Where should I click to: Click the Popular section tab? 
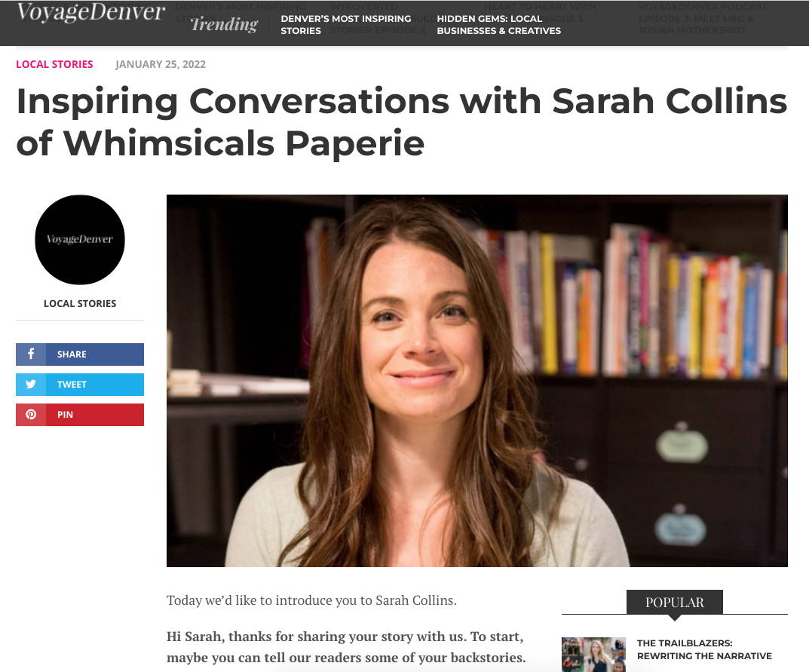(x=674, y=603)
